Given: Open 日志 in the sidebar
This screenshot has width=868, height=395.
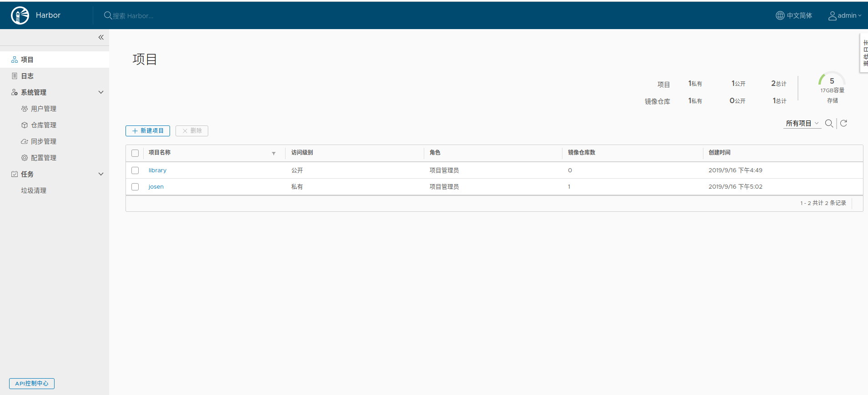Looking at the screenshot, I should (x=27, y=76).
